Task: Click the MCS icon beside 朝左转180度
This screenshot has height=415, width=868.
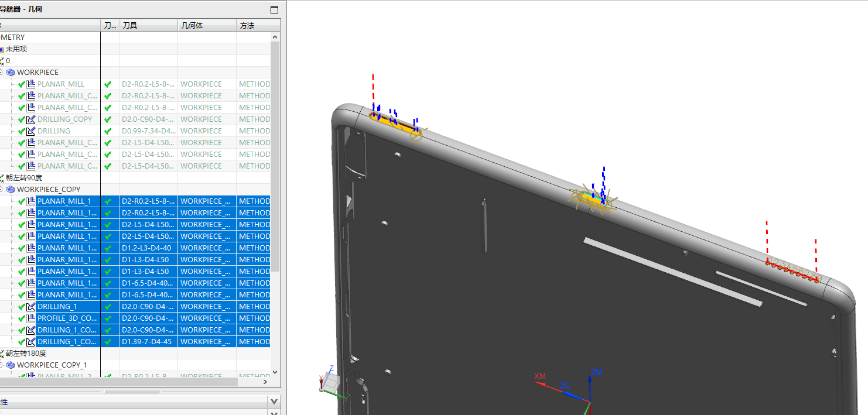Action: click(2, 354)
